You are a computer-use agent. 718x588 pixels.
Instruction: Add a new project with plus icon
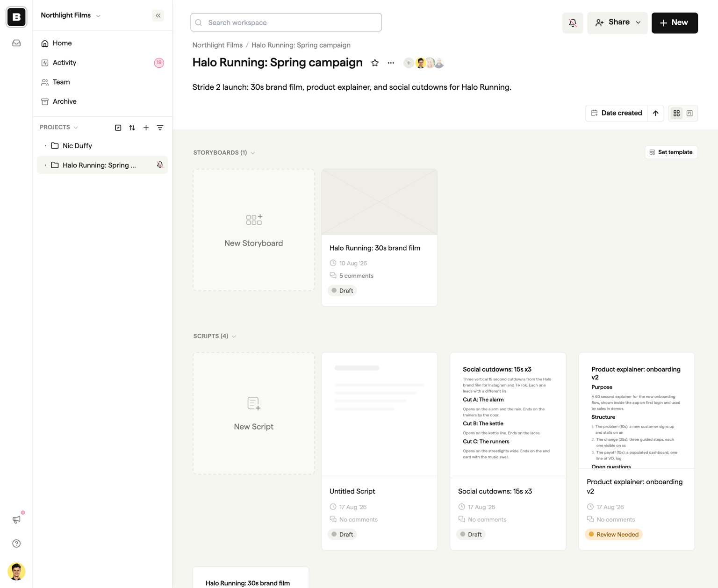click(146, 128)
